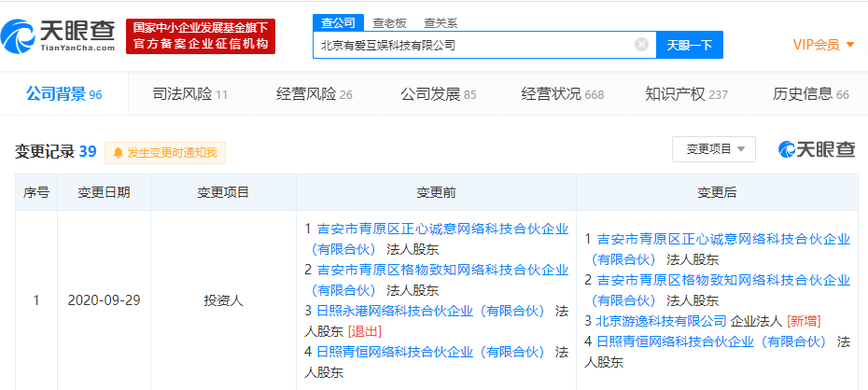This screenshot has width=868, height=390.
Task: Open 吉安市青原区格物致知 link in 变更后 column
Action: point(721,290)
